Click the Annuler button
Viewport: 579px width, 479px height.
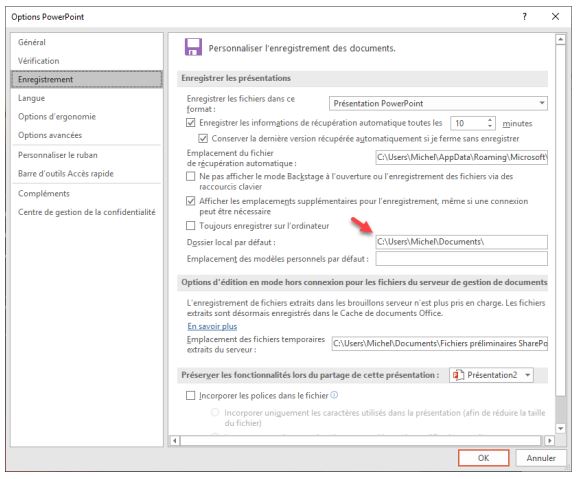(x=541, y=458)
